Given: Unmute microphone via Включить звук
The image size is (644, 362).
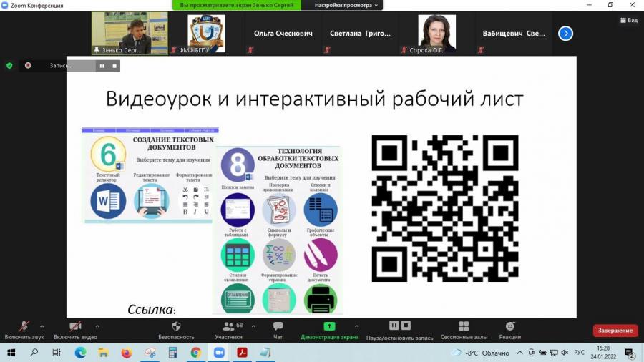Looking at the screenshot, I should click(24, 330).
